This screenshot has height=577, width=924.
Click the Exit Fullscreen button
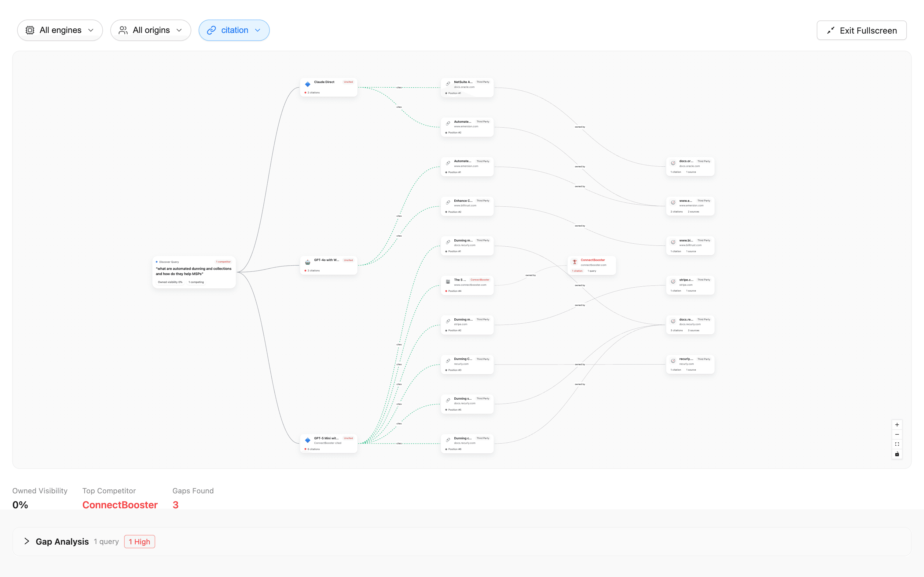[x=861, y=30]
